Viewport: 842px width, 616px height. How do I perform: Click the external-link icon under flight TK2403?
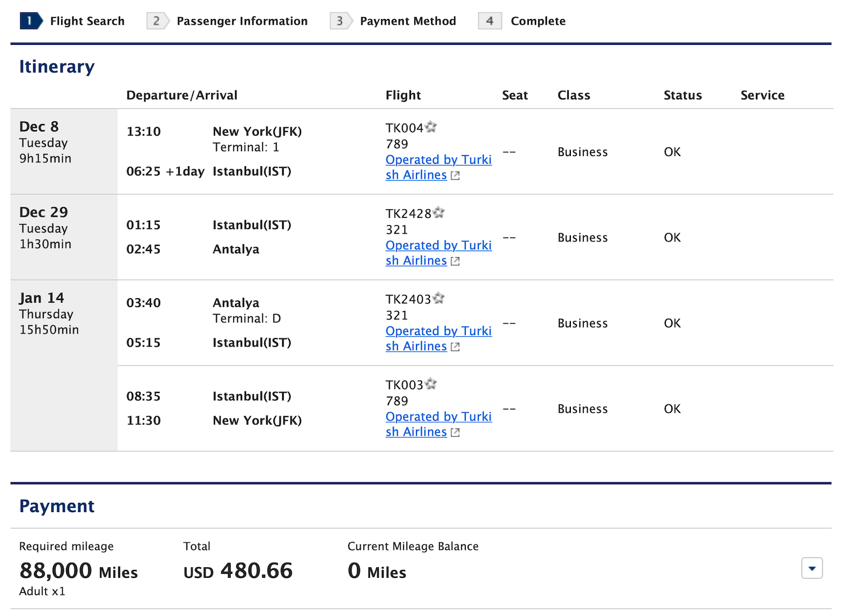click(x=455, y=346)
